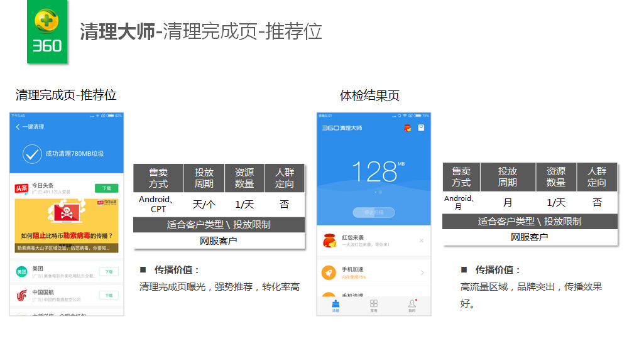Expand the 手机加速 row chevron
Image resolution: width=644 pixels, height=356 pixels.
(422, 272)
